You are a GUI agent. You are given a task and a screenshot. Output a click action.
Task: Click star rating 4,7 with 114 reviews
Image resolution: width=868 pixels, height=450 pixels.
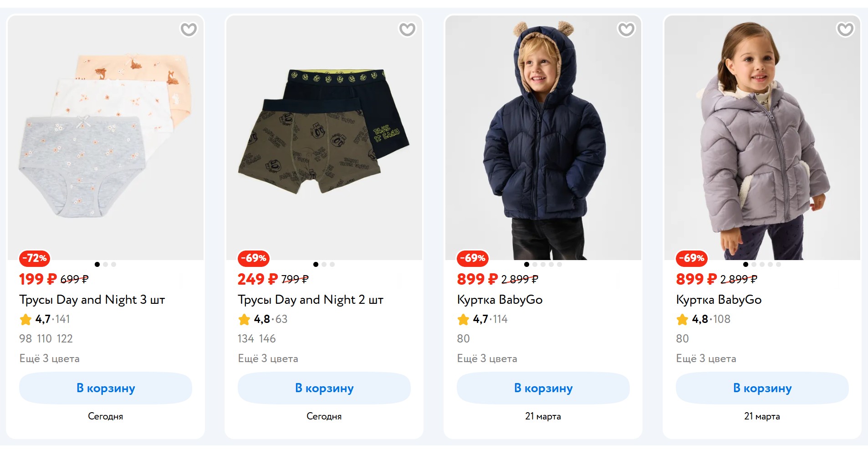[482, 319]
